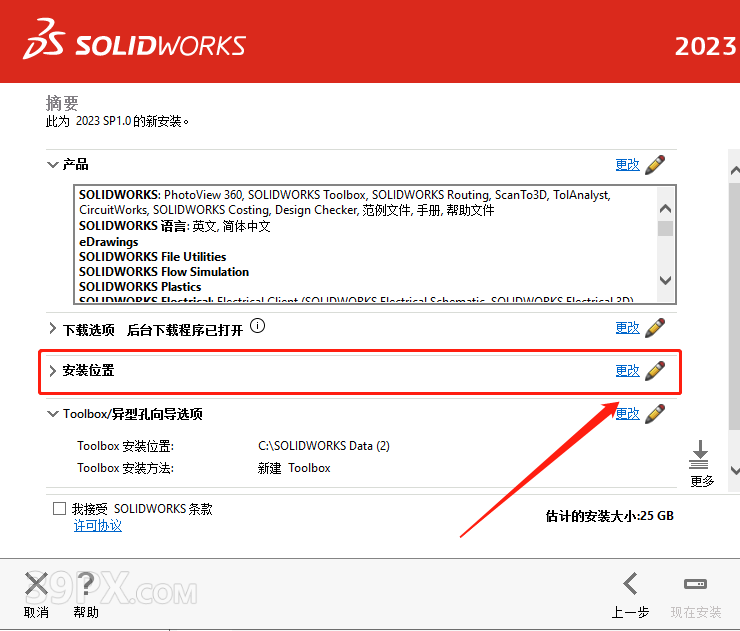Click the main page scrollbar down arrow
This screenshot has width=740, height=631.
coord(733,470)
